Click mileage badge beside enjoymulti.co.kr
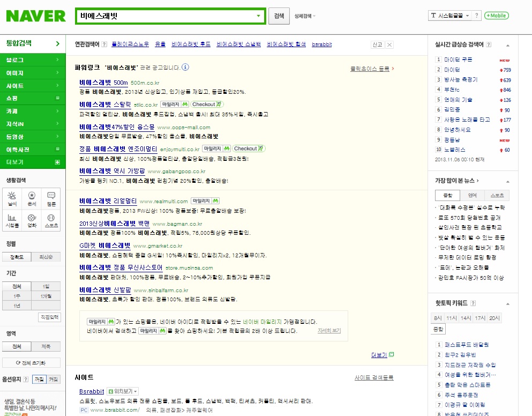The width and height of the screenshot is (532, 416). 216,148
